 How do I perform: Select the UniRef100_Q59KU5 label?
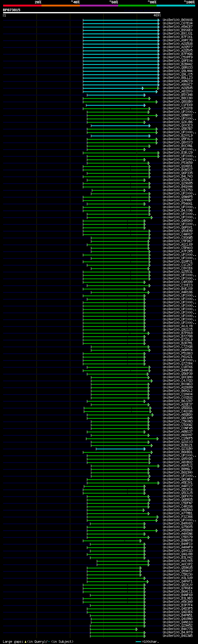(x=178, y=568)
